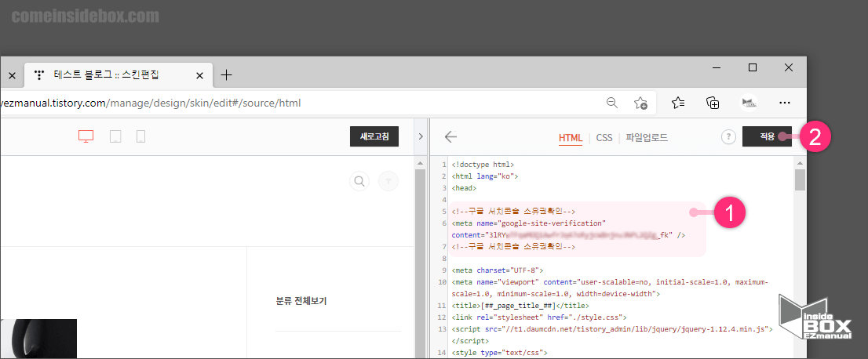Open the help question mark icon
Viewport: 868px width, 359px height.
(728, 137)
